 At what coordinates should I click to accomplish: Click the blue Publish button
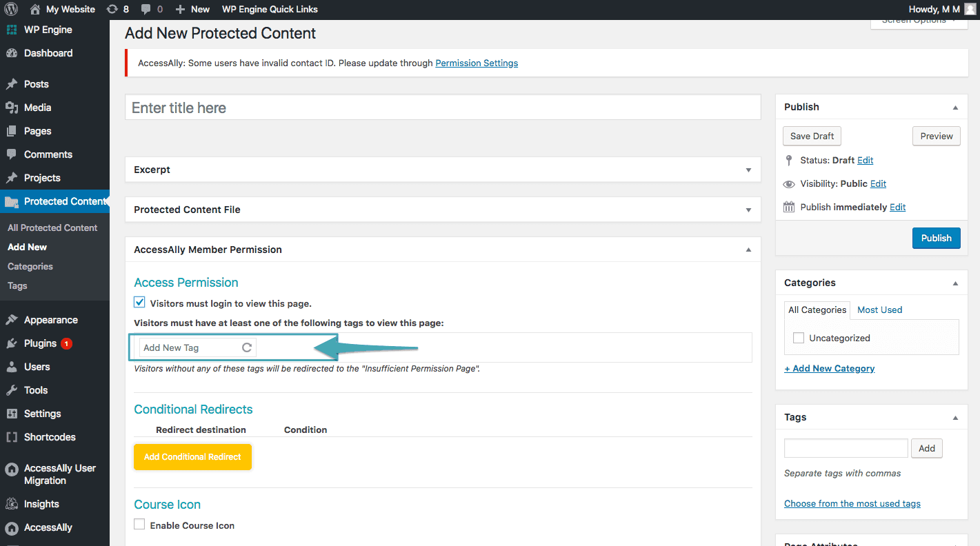click(936, 238)
